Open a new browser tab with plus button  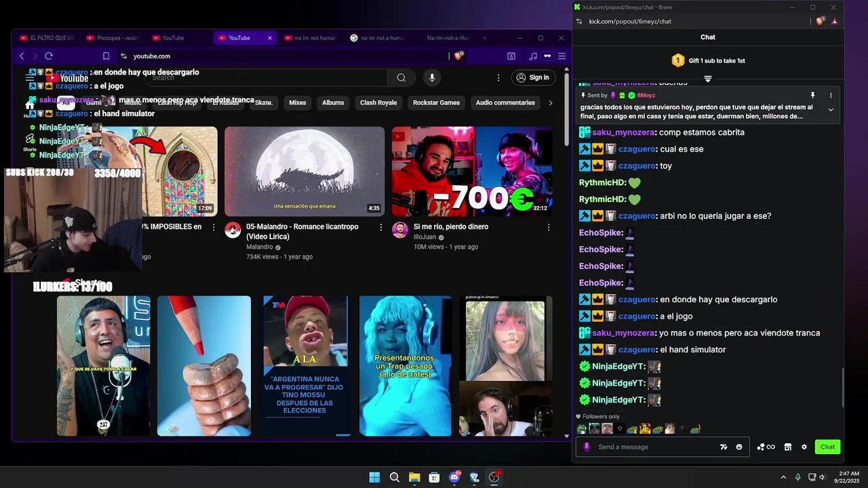(x=484, y=38)
